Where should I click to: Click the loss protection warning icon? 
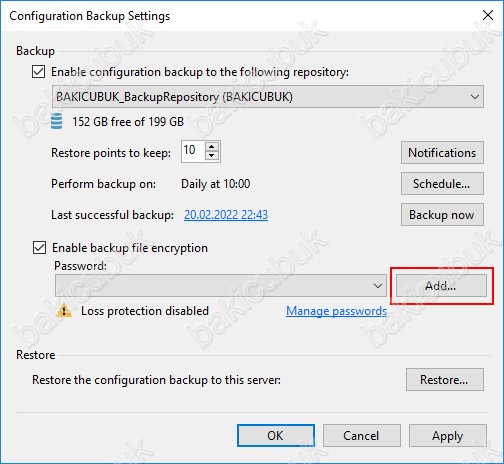pyautogui.click(x=64, y=311)
